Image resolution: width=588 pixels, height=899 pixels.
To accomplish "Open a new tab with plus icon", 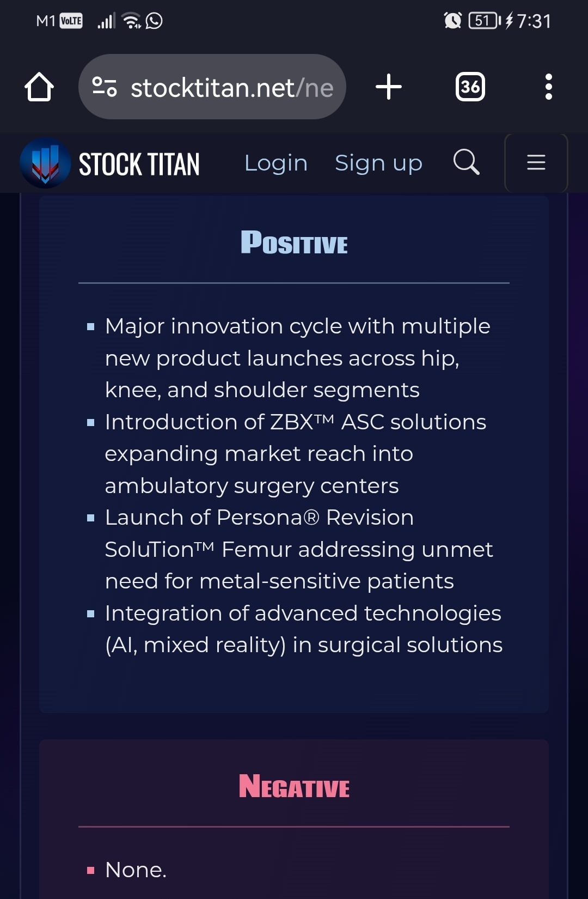I will coord(389,87).
